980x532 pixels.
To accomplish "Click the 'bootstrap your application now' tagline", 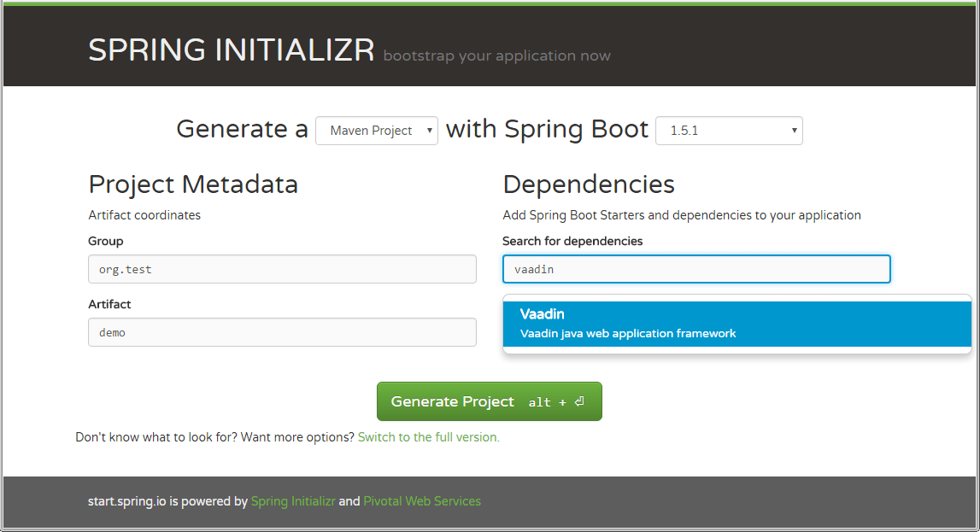I will (496, 56).
